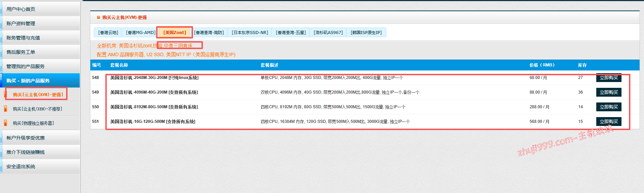Switch to the [香港MG-AMD] tab
Image resolution: width=644 pixels, height=193 pixels.
(140, 33)
